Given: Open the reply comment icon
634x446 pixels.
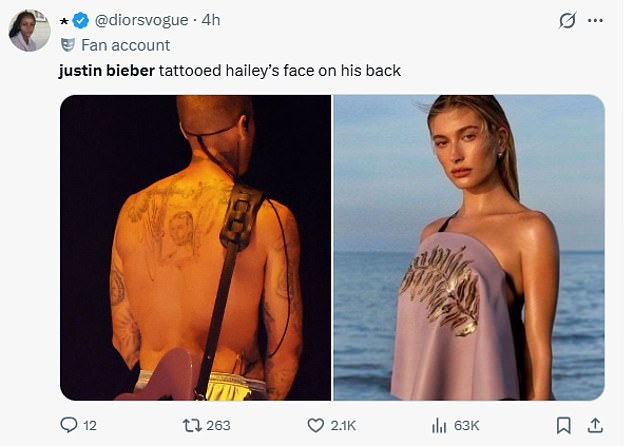Looking at the screenshot, I should click(x=69, y=425).
